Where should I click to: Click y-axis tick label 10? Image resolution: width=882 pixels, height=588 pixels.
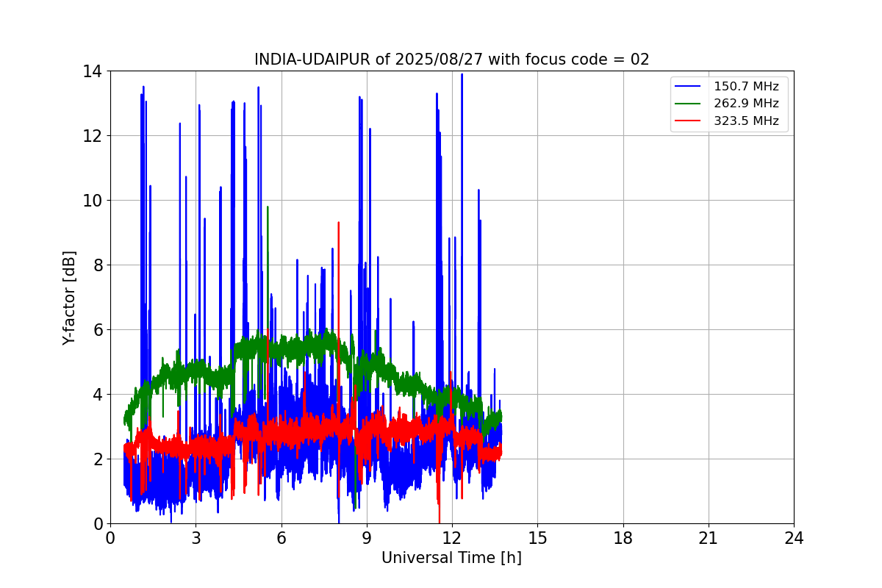(92, 201)
